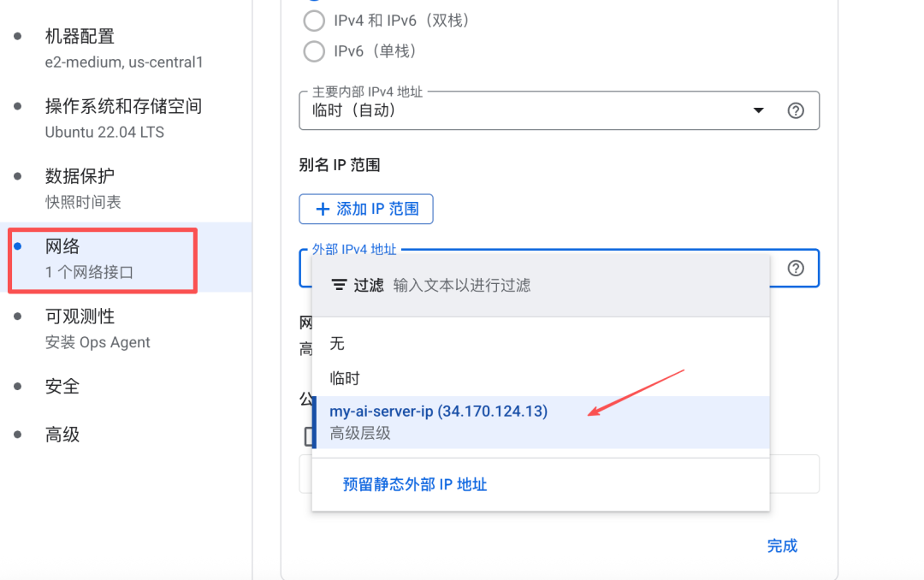Select the IPv4 和 IPv6（双栈）radio option
Viewport: 924px width, 580px height.
coord(314,21)
